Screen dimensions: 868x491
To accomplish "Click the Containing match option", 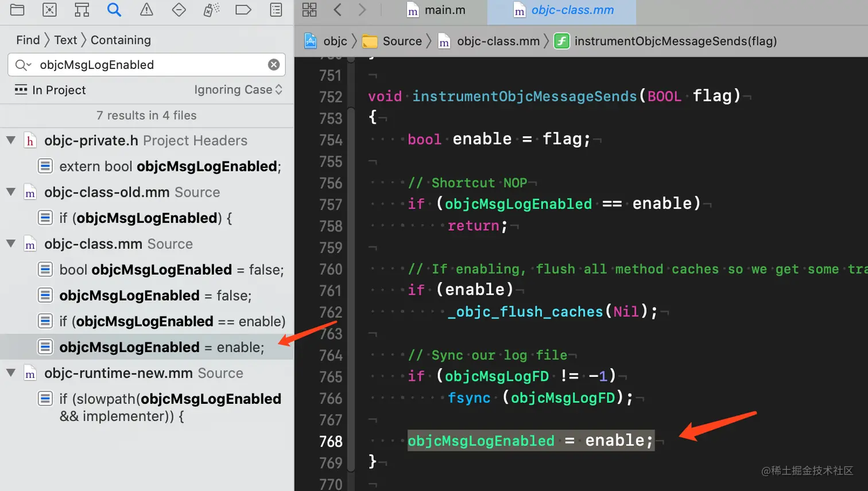I will [x=121, y=40].
